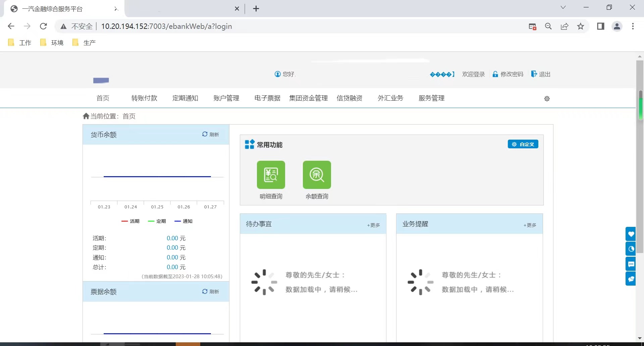
Task: Open the 工作 bookmark folder
Action: pos(19,43)
